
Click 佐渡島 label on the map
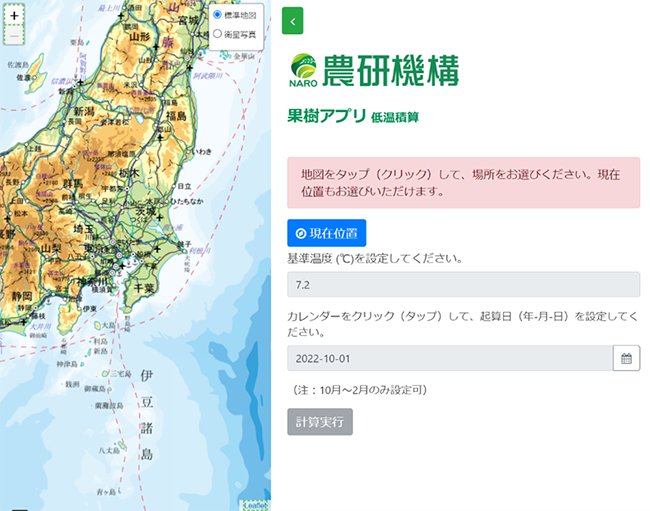tap(18, 65)
